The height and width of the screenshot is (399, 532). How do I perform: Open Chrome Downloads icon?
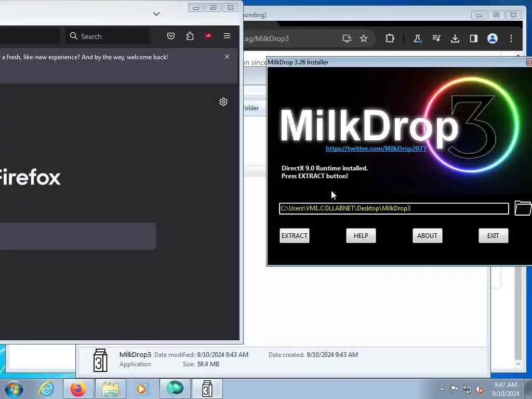(455, 38)
